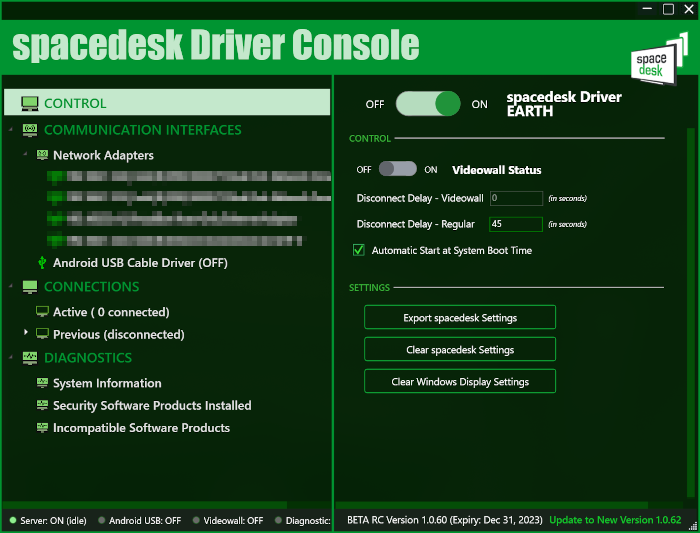Screen dimensions: 700x533
Task: Minimize the spacedesk Driver Console window
Action: pyautogui.click(x=647, y=9)
